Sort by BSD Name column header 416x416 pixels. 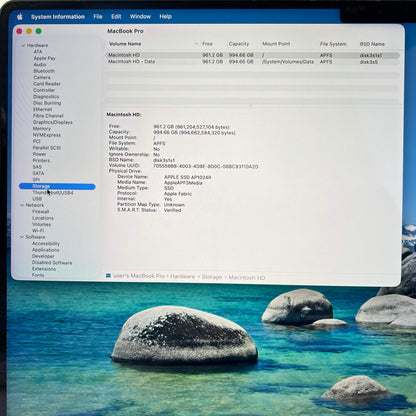point(372,44)
